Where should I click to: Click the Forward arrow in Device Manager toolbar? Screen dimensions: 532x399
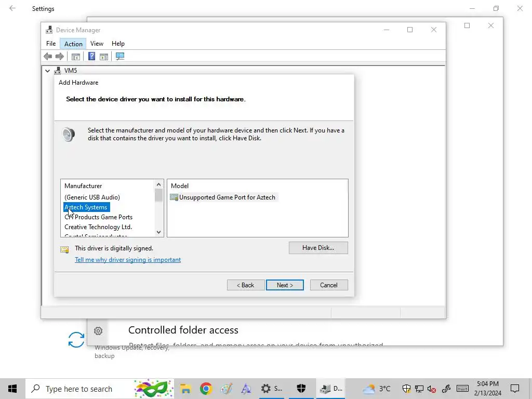click(60, 56)
